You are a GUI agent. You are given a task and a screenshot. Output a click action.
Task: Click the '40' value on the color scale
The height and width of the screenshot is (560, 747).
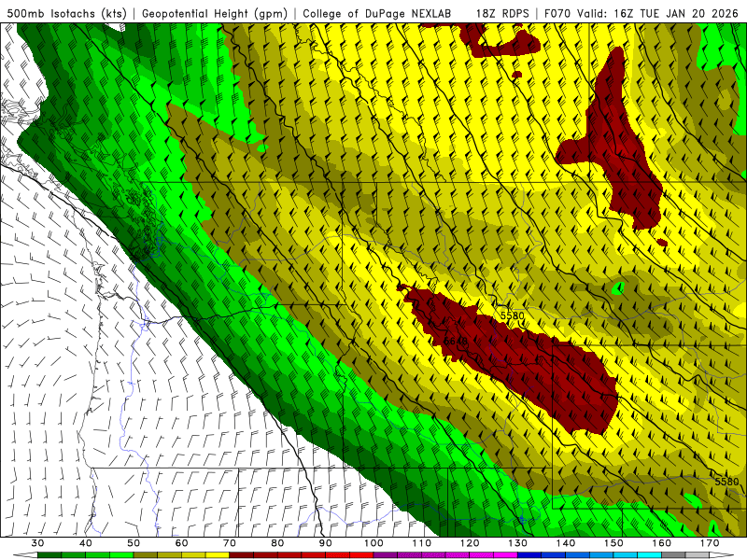[x=86, y=543]
